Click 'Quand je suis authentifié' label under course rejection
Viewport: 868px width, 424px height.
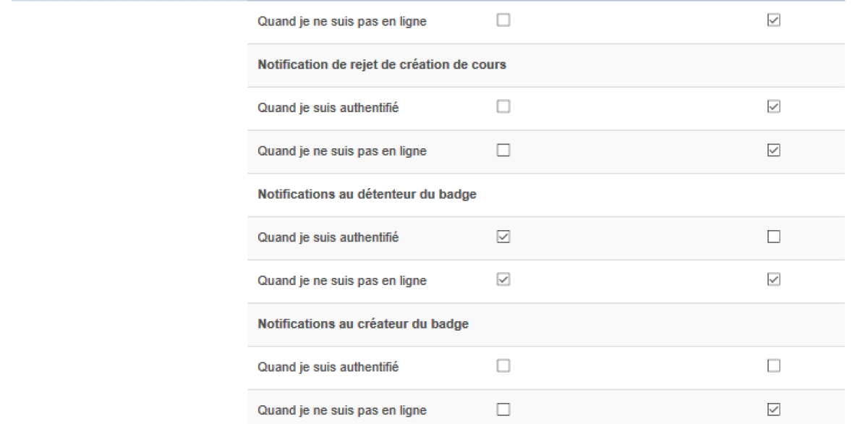328,108
